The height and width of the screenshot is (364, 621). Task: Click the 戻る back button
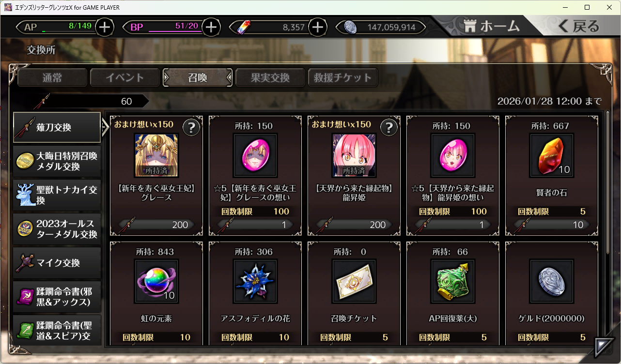pyautogui.click(x=579, y=26)
